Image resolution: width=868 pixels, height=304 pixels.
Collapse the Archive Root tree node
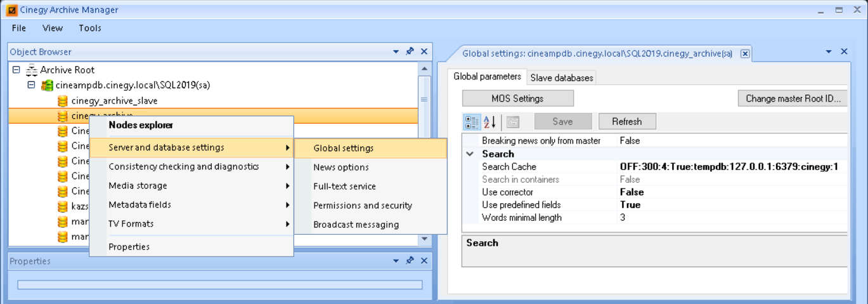pyautogui.click(x=16, y=70)
